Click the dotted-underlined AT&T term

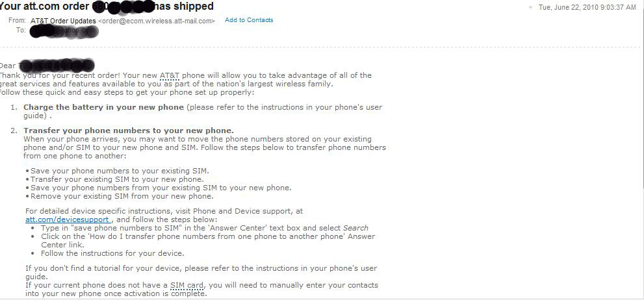(x=170, y=75)
